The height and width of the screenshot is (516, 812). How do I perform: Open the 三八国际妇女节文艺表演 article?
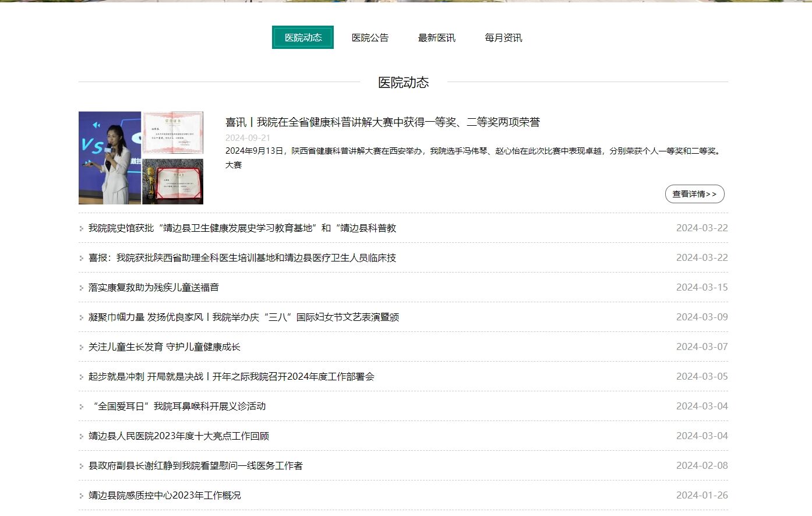[243, 317]
